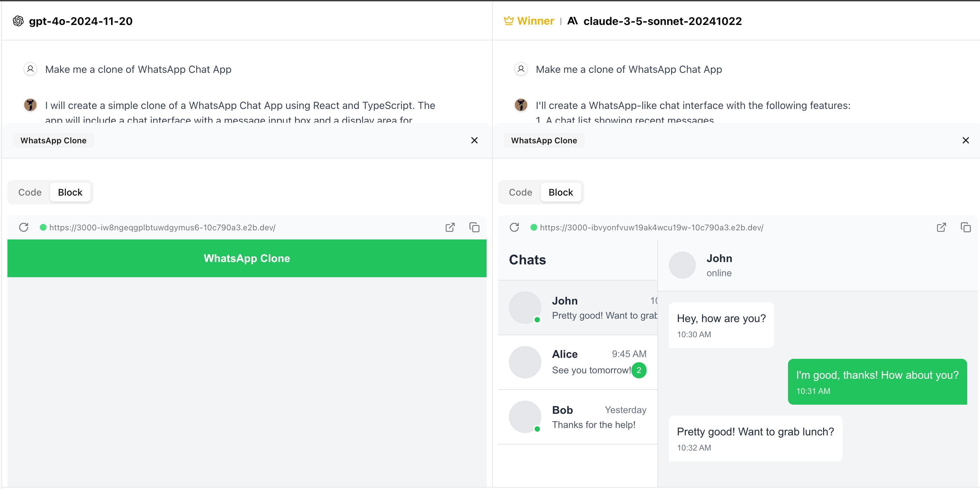980x489 pixels.
Task: Click the right WhatsApp Clone title tag
Action: tap(544, 140)
